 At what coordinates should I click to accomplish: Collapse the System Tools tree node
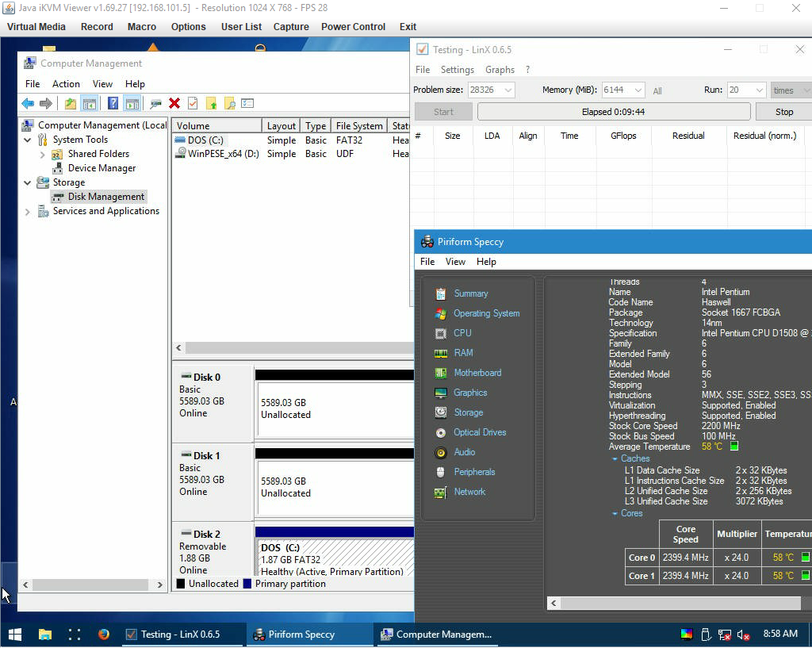[x=28, y=140]
